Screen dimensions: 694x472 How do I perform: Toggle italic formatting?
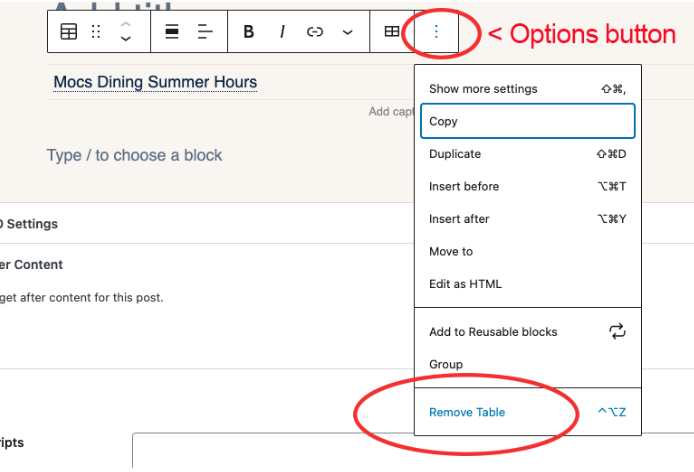tap(282, 32)
